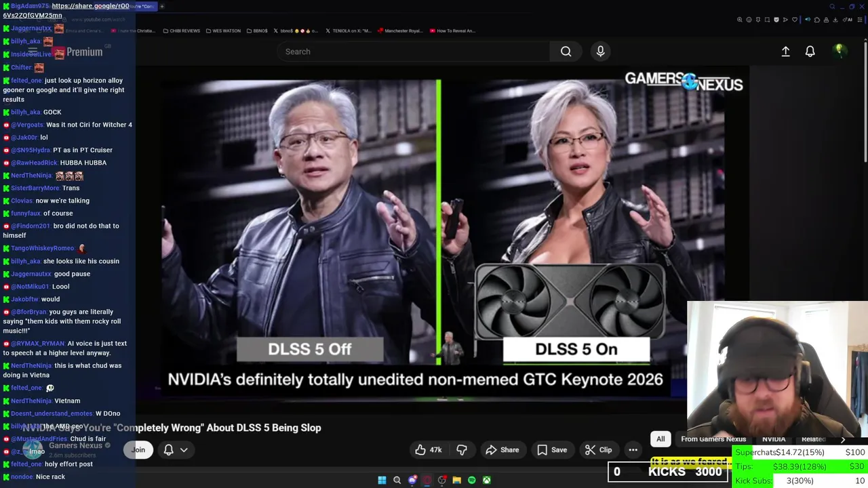Save the video to a playlist
Image resolution: width=868 pixels, height=488 pixels.
coord(552,449)
